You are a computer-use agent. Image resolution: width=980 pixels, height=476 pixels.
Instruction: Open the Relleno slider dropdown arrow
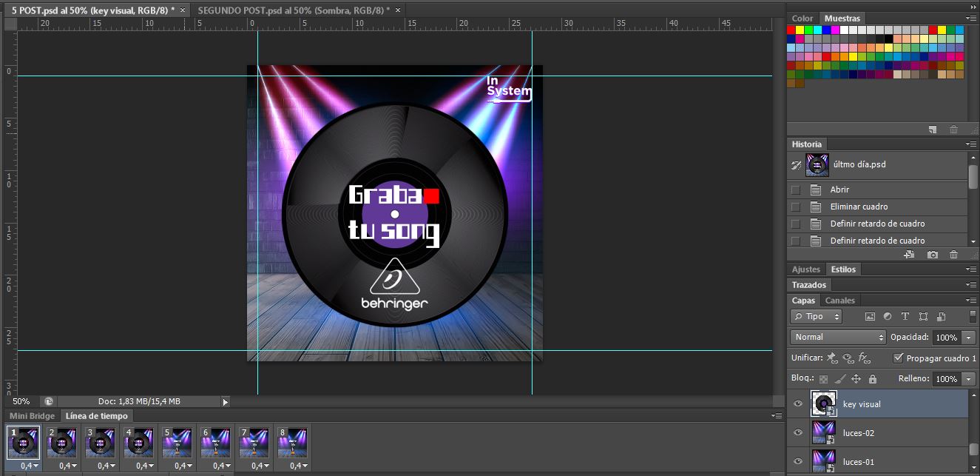point(969,379)
